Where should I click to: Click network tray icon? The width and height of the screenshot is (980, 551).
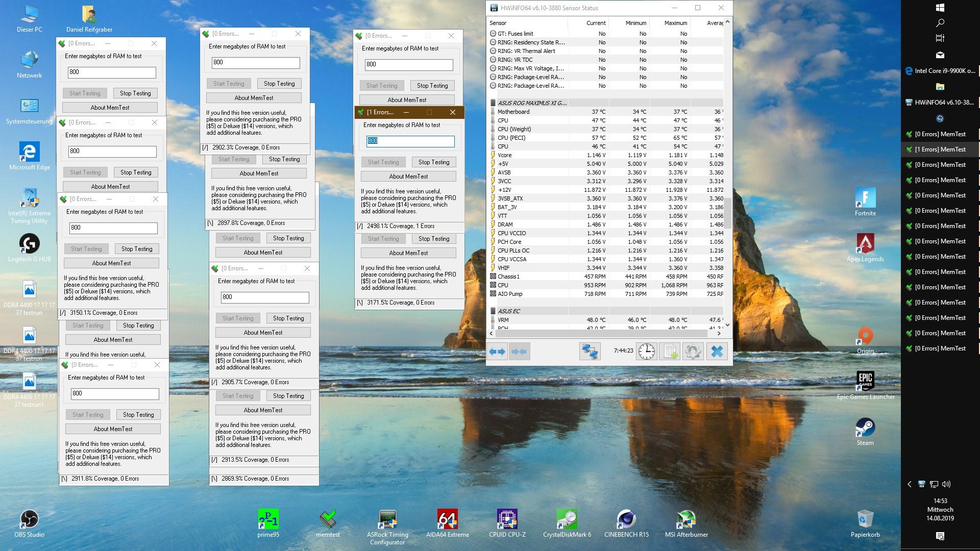click(934, 484)
